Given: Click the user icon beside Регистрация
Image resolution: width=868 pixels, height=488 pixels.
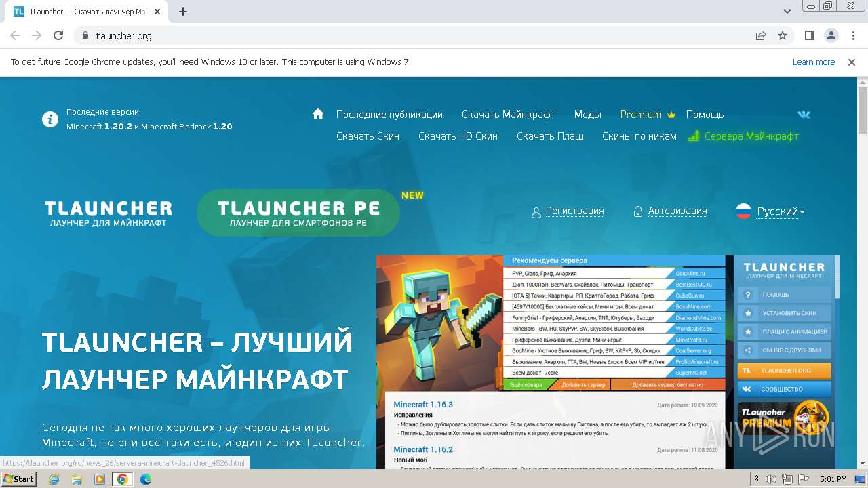Looking at the screenshot, I should coord(536,212).
